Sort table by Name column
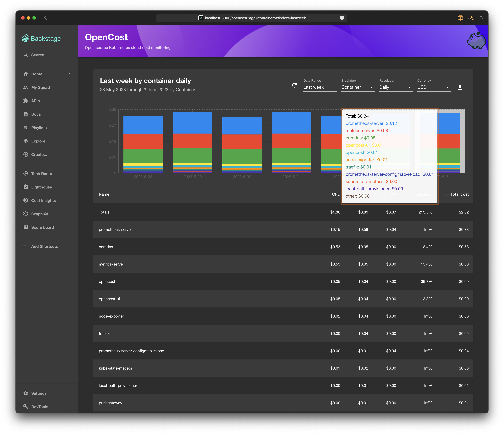Screen dimensions: 504x434 pos(104,194)
